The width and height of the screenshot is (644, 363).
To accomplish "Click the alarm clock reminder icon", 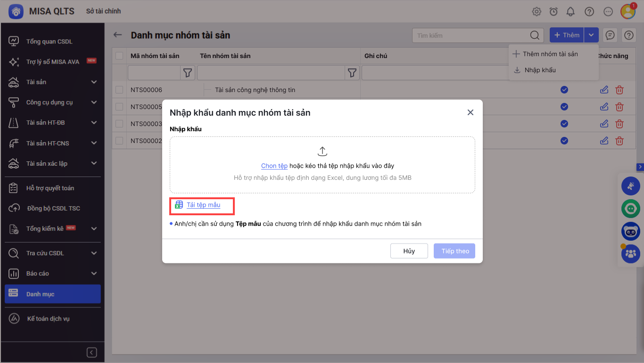I will pyautogui.click(x=553, y=12).
